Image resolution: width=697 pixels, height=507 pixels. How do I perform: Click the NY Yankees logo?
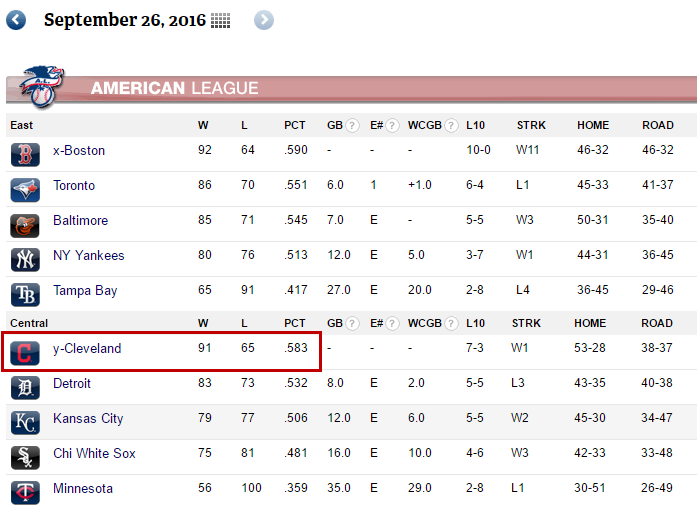25,259
